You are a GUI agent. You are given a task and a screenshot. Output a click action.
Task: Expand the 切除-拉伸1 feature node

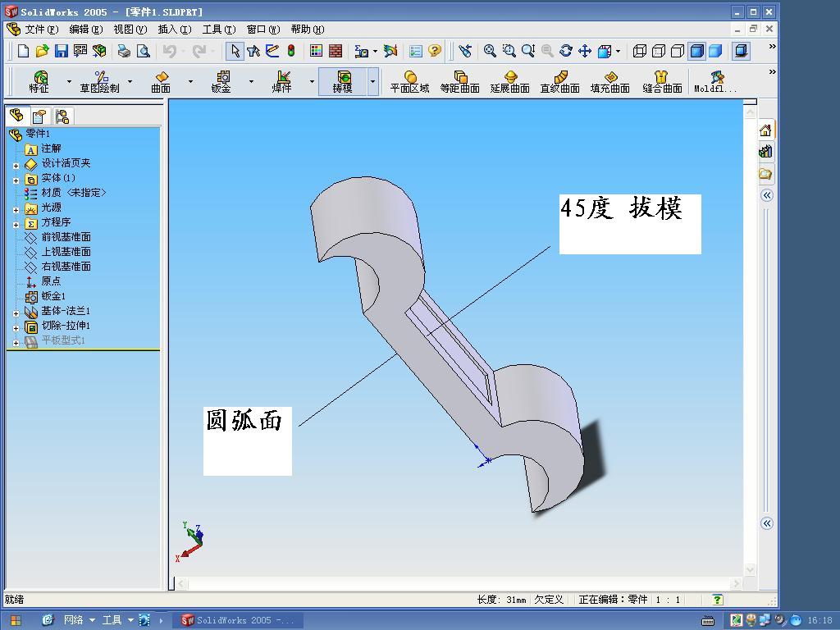(x=16, y=328)
